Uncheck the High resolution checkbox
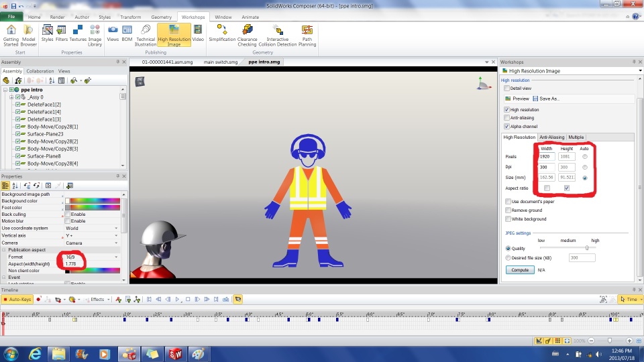 [507, 109]
